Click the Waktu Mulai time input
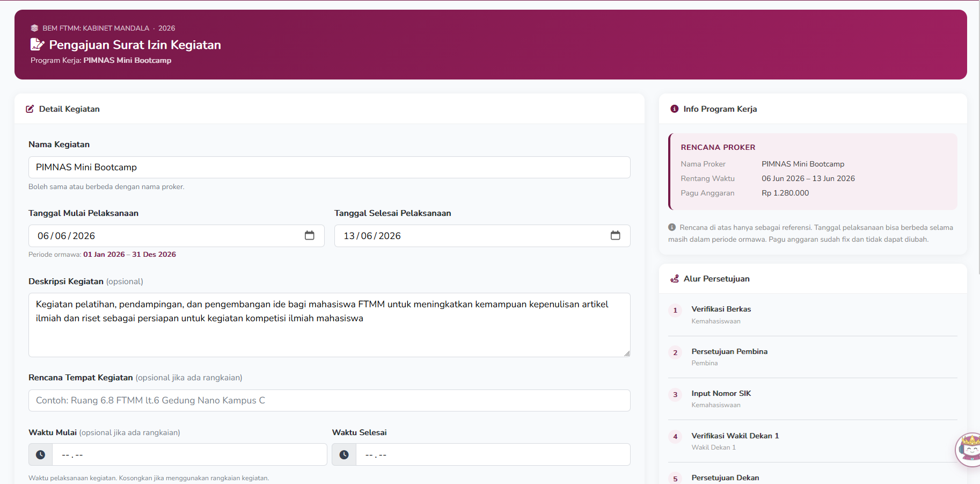The image size is (980, 484). tap(189, 454)
